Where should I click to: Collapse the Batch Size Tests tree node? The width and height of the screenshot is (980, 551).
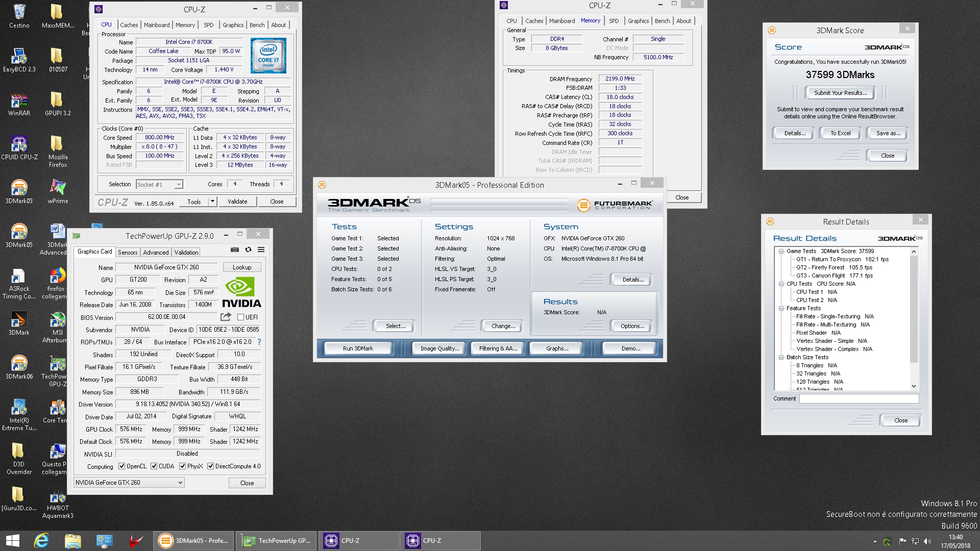(781, 357)
